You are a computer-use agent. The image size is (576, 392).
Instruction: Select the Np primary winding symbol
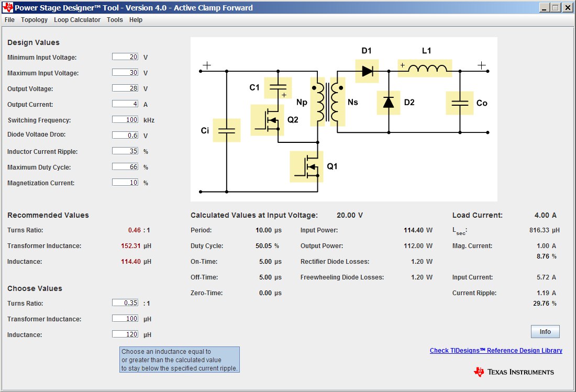(x=318, y=102)
